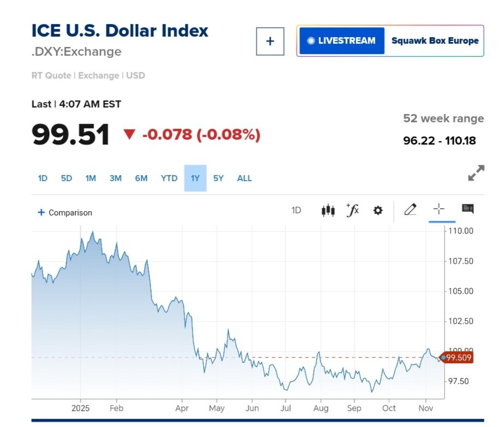
Task: Show year-to-date YTD chart range
Action: [169, 178]
